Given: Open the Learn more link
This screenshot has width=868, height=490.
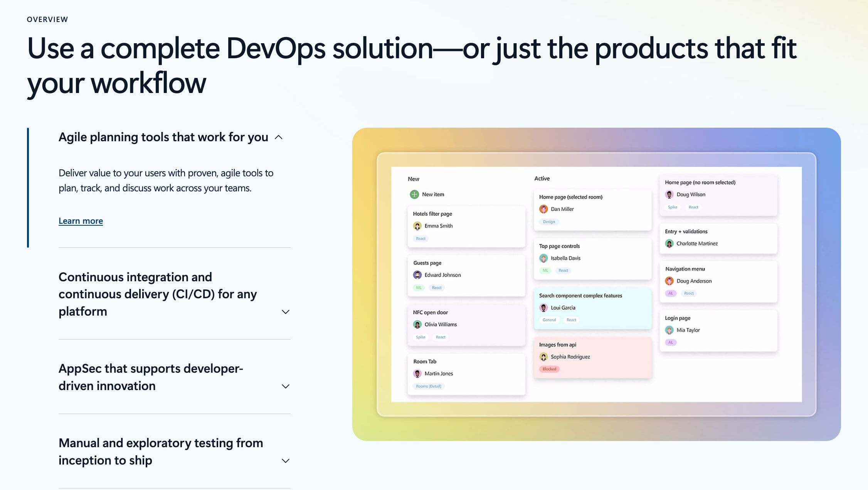Looking at the screenshot, I should click(x=81, y=221).
